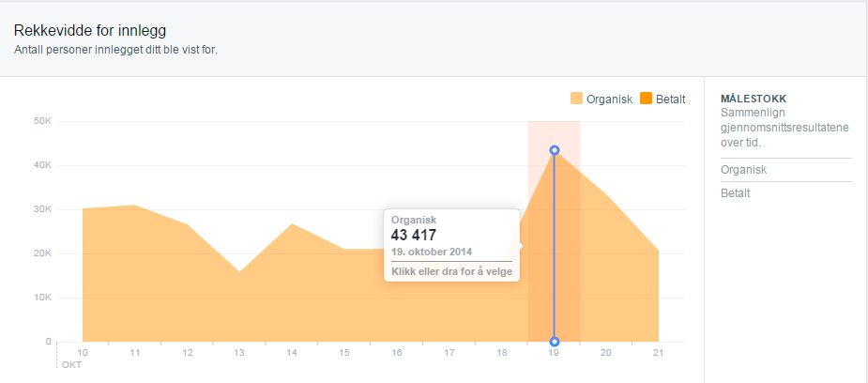Click the 43 417 value in the tooltip
This screenshot has height=383, width=868.
click(415, 236)
